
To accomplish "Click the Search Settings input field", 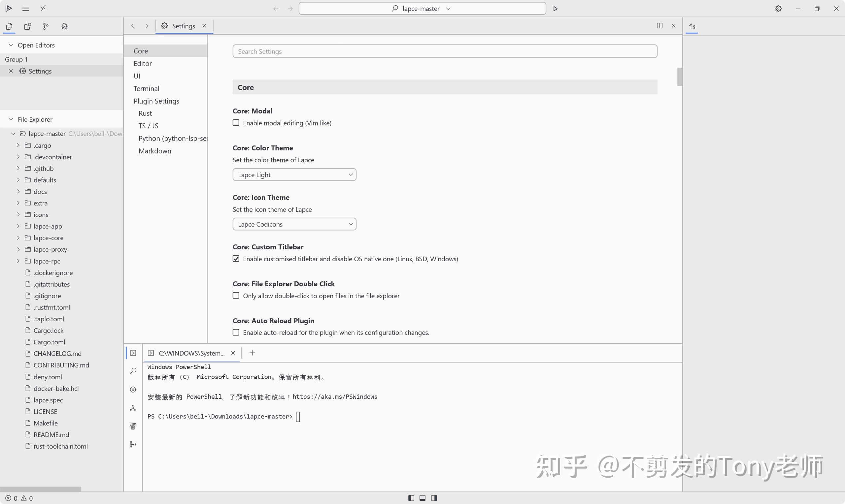I will click(444, 51).
